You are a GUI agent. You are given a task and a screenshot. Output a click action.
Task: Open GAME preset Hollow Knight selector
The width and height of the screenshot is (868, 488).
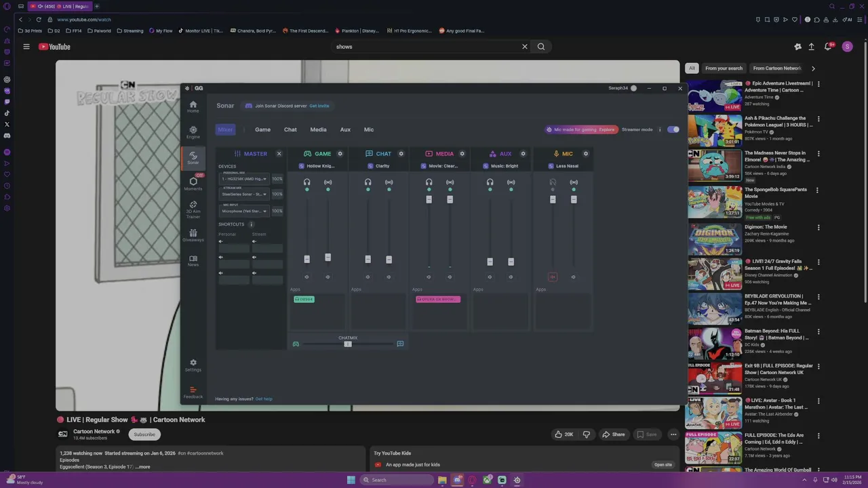tap(317, 166)
